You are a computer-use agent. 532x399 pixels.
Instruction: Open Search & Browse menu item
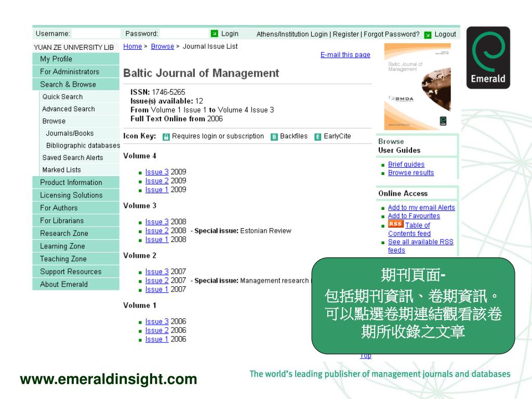(76, 84)
